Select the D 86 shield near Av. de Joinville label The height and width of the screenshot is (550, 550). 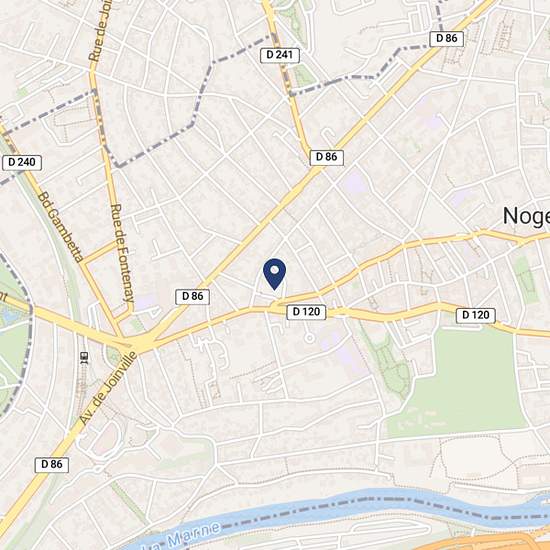point(52,464)
